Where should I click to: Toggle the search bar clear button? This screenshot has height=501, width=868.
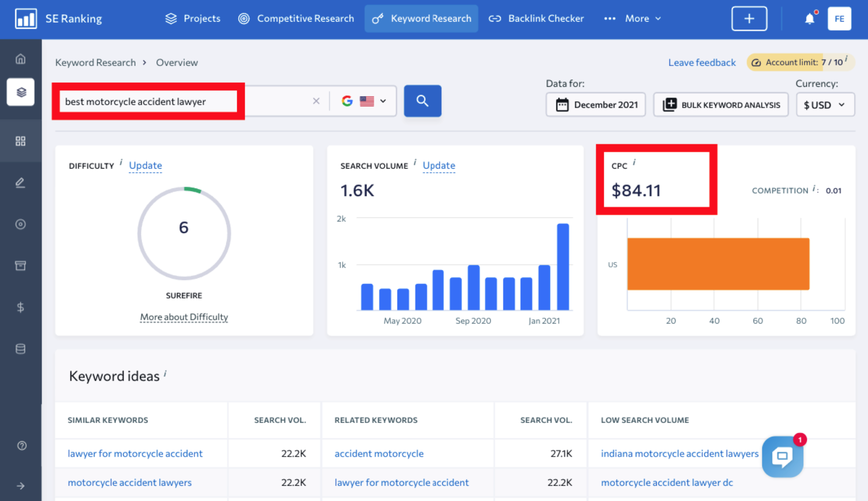click(316, 101)
